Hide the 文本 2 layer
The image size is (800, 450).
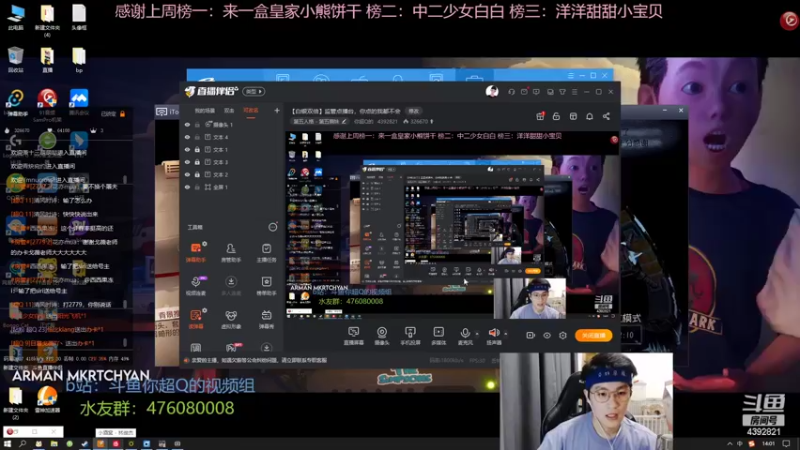point(187,174)
